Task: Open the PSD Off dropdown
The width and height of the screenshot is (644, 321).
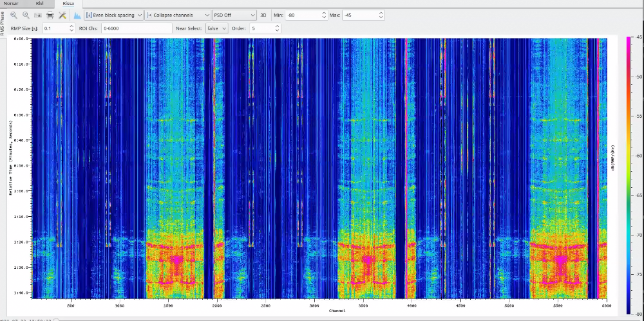Action: click(x=234, y=15)
